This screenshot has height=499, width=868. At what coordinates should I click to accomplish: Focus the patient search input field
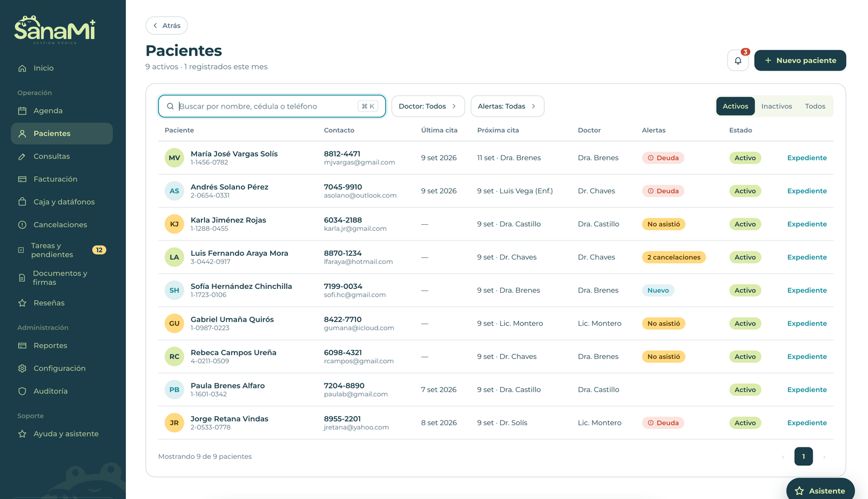[272, 106]
